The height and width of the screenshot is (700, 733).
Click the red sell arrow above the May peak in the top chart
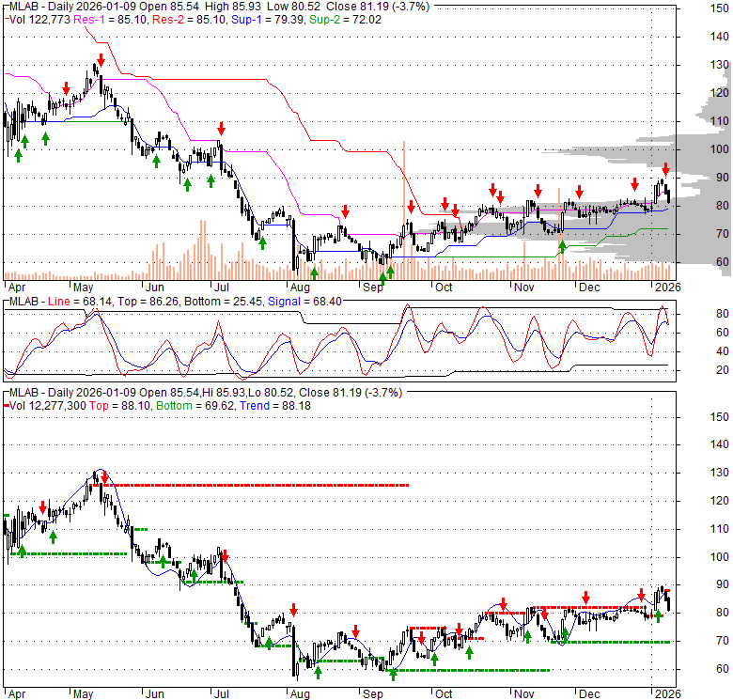point(101,60)
